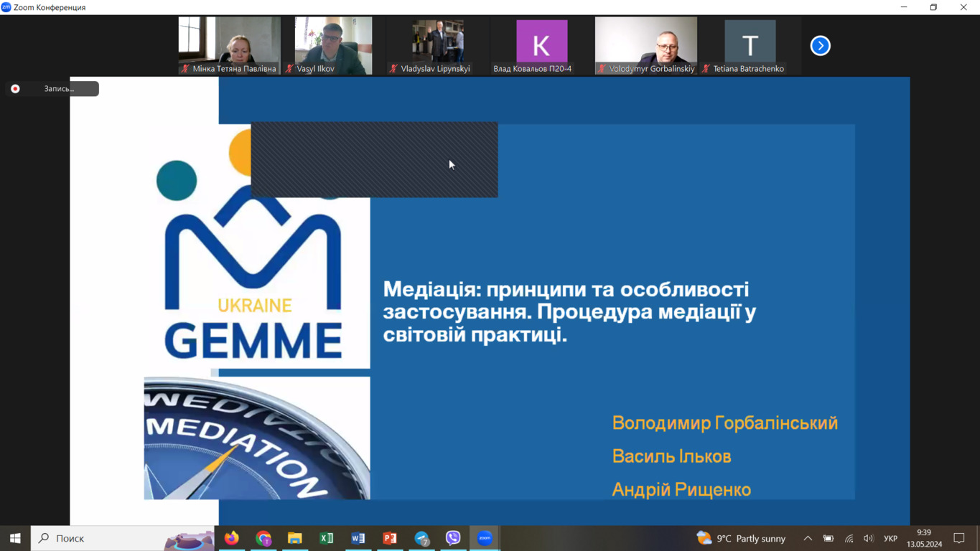Screen dimensions: 980x551
Task: Open Google Chrome from the taskbar
Action: tap(263, 538)
